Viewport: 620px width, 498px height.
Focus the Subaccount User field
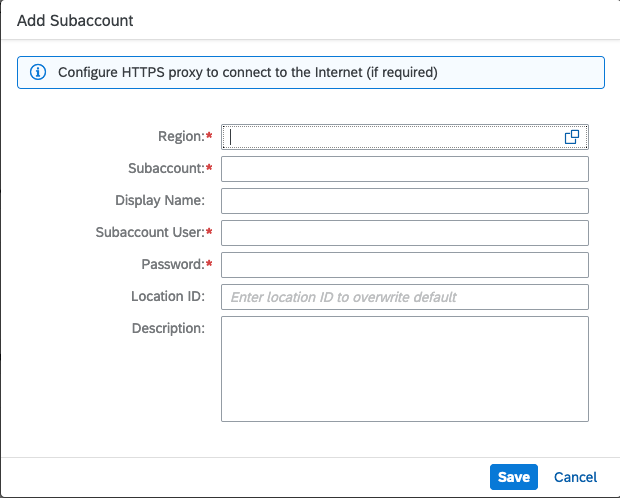(405, 233)
